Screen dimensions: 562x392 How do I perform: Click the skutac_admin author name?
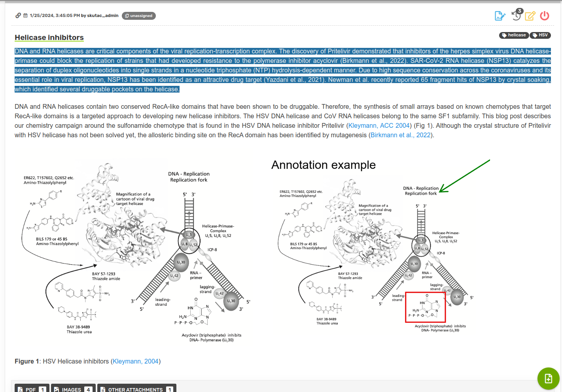pyautogui.click(x=102, y=16)
